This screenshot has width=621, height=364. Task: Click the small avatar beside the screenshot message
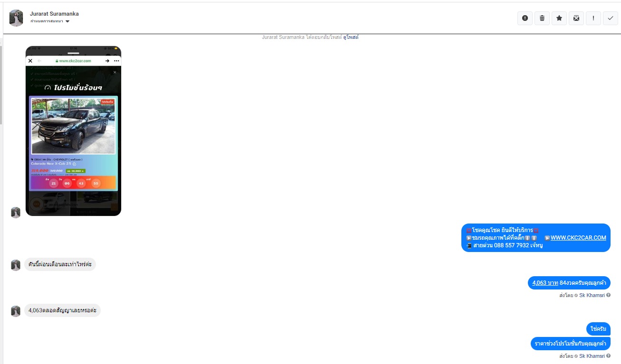pyautogui.click(x=16, y=212)
